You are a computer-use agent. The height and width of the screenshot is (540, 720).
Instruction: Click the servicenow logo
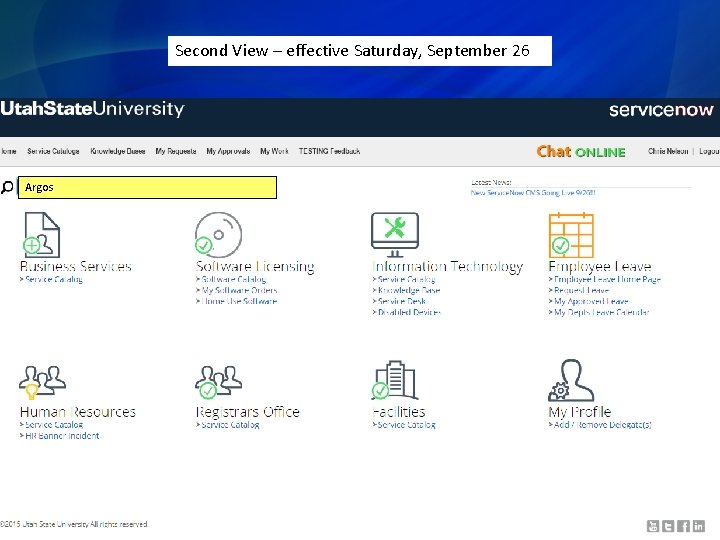tap(661, 110)
